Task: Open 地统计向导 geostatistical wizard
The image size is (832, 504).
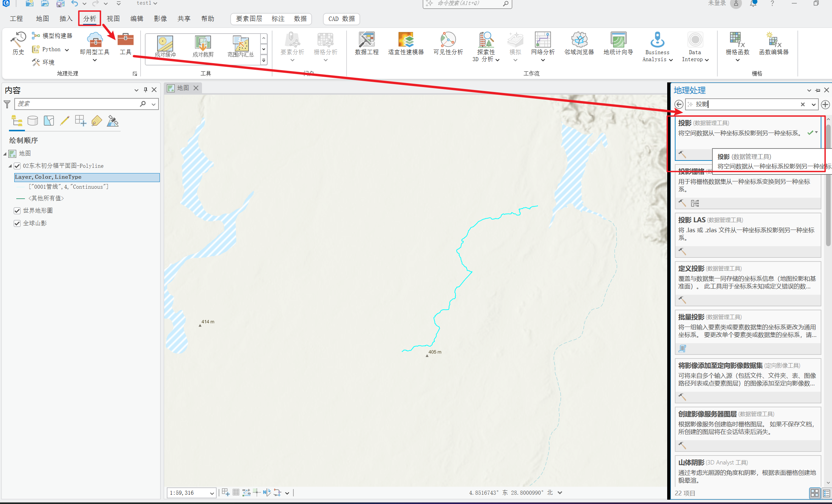Action: [x=618, y=43]
